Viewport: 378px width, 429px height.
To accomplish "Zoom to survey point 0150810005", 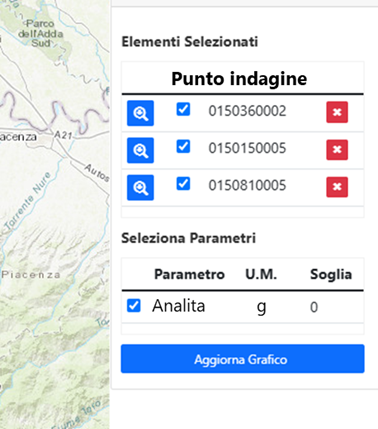I will 140,188.
